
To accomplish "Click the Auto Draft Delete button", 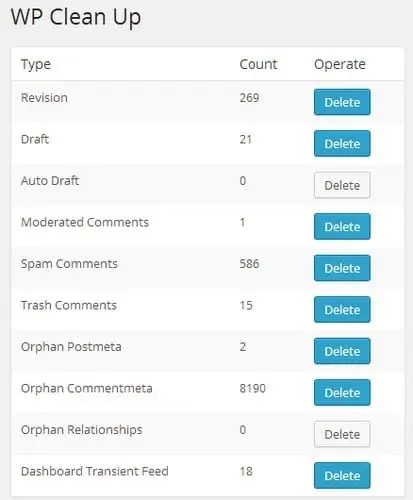I will tap(342, 185).
